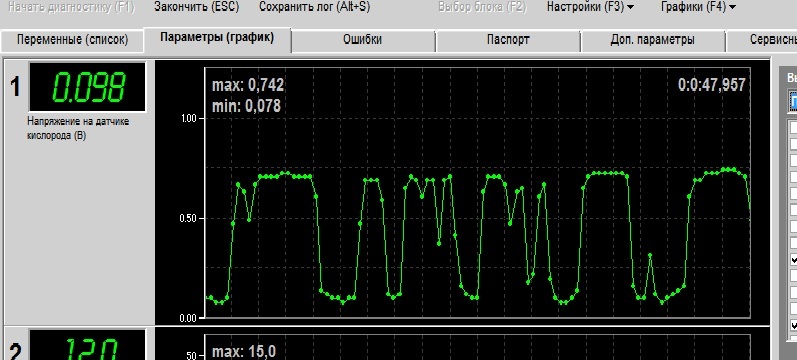797x360 pixels.
Task: Click the green 0.098 digital readout
Action: click(x=87, y=87)
